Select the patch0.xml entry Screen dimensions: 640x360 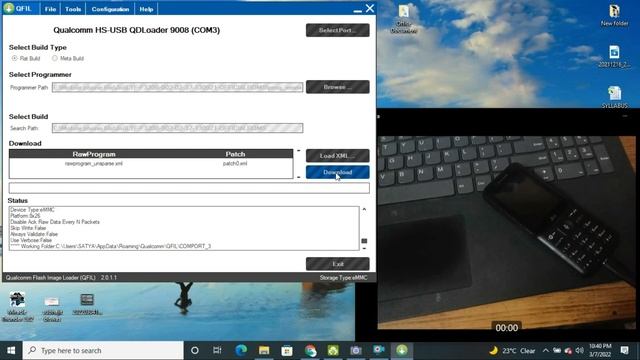point(235,164)
